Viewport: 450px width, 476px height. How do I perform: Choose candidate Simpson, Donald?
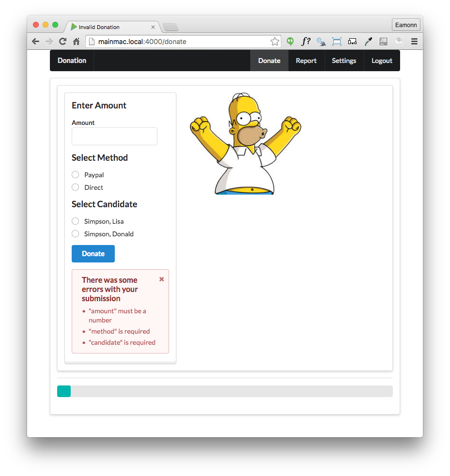point(76,234)
